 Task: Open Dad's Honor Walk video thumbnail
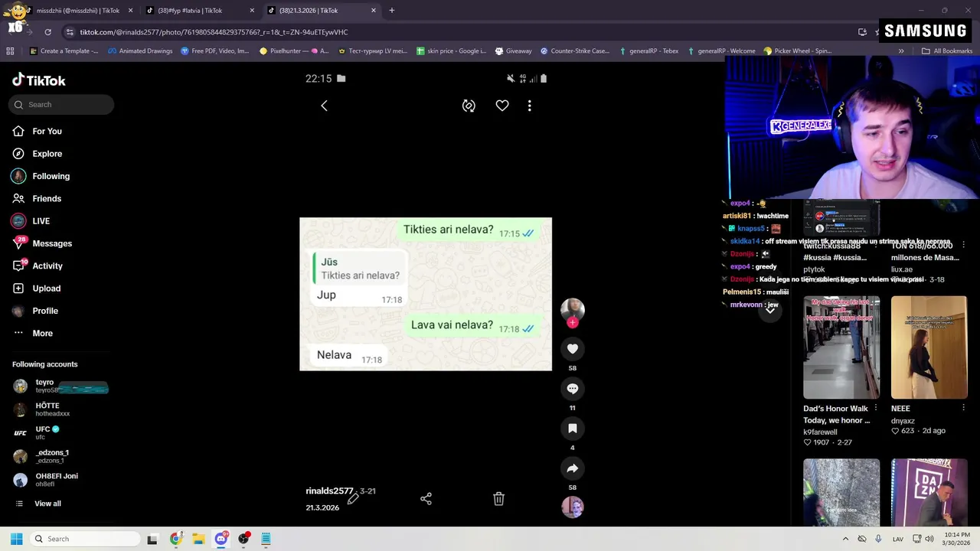click(x=841, y=347)
